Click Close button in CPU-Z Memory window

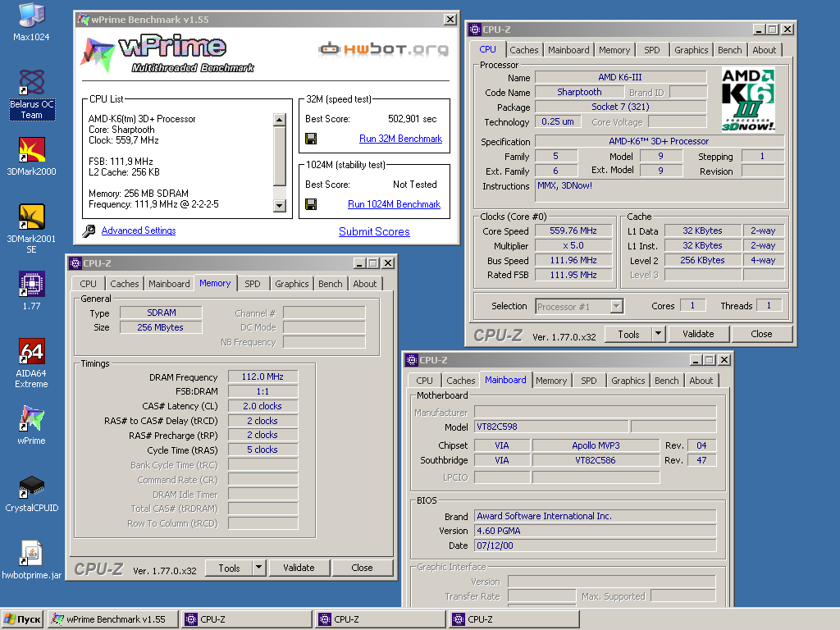(362, 568)
